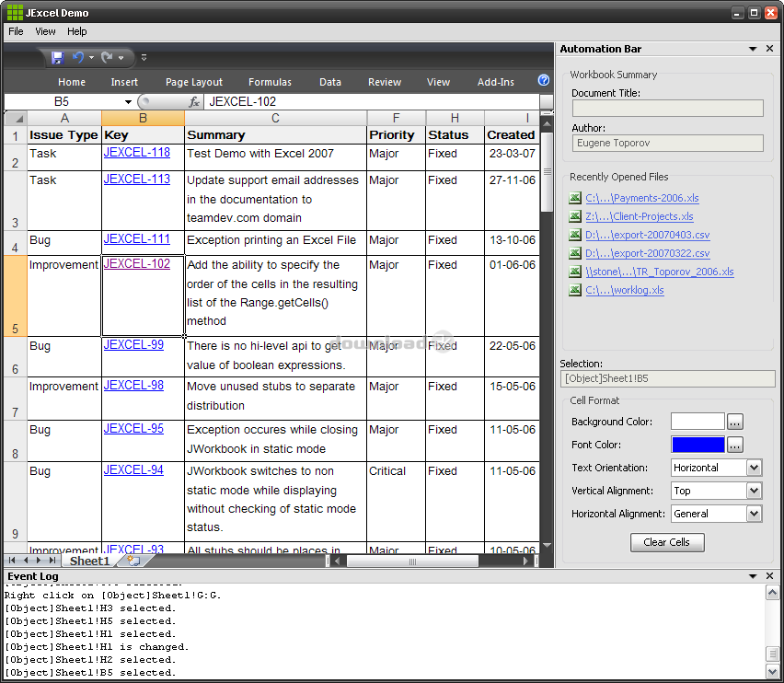Open the Vertical Alignment dropdown
This screenshot has height=683, width=784.
click(x=754, y=491)
